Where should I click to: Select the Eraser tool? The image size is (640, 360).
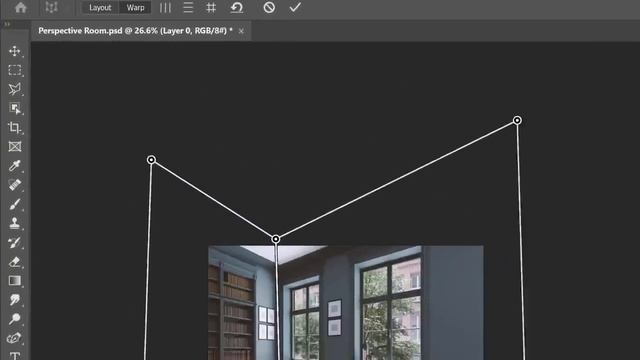click(x=15, y=262)
